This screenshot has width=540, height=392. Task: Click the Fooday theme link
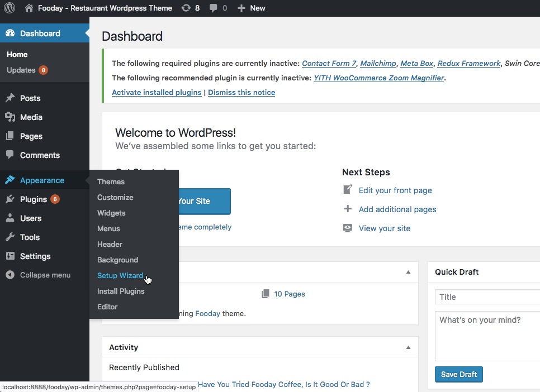coord(207,313)
